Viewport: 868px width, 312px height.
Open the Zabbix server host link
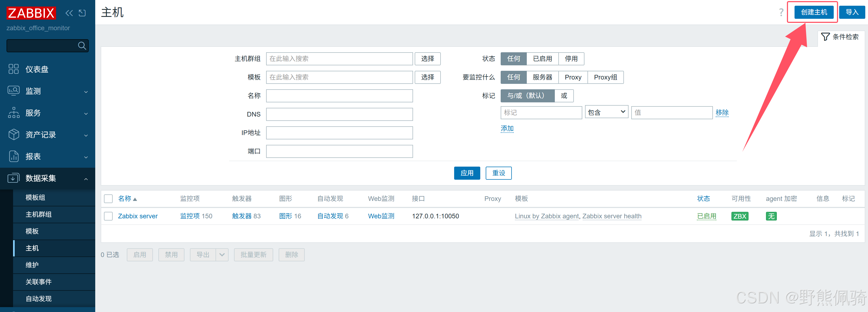137,216
